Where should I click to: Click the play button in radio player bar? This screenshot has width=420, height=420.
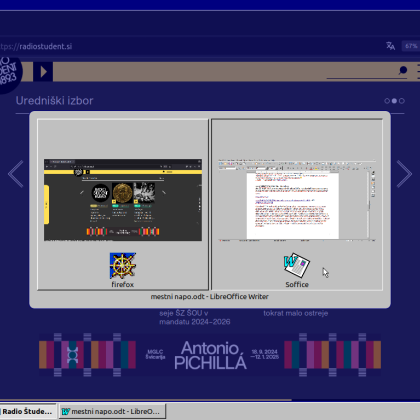43,72
